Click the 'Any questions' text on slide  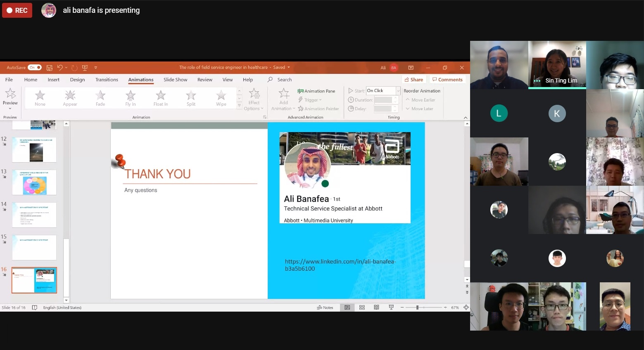coord(141,190)
